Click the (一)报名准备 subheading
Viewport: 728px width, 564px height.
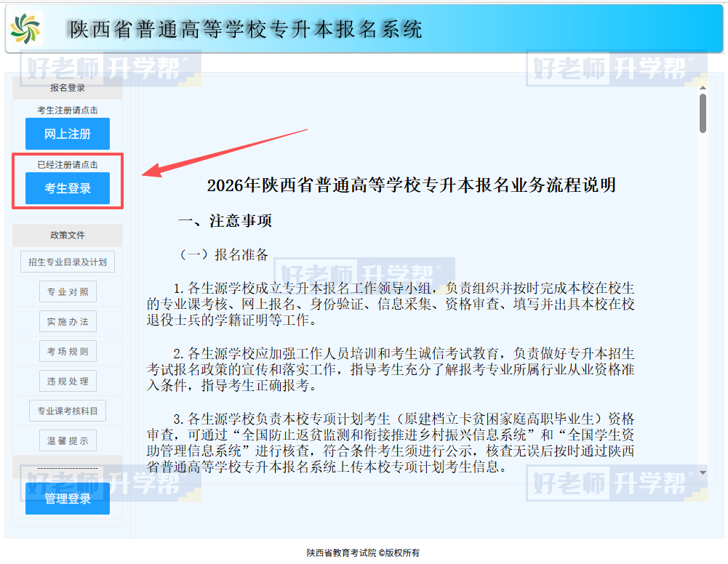[x=223, y=254]
